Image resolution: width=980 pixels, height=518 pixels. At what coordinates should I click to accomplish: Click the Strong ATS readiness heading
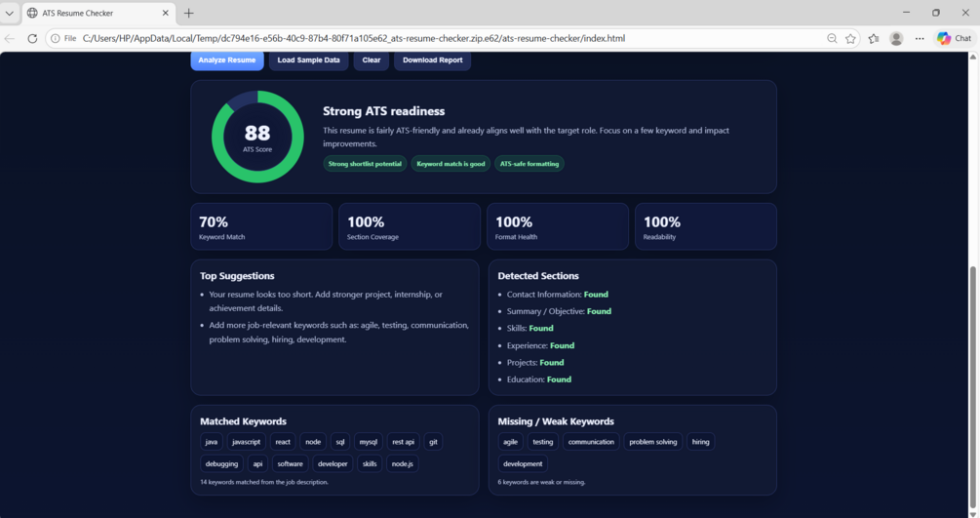coord(384,111)
